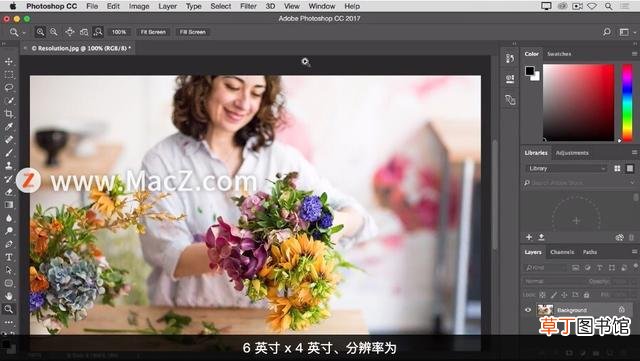Choose Zoom Out mode in options bar
This screenshot has width=640, height=361.
tap(53, 32)
